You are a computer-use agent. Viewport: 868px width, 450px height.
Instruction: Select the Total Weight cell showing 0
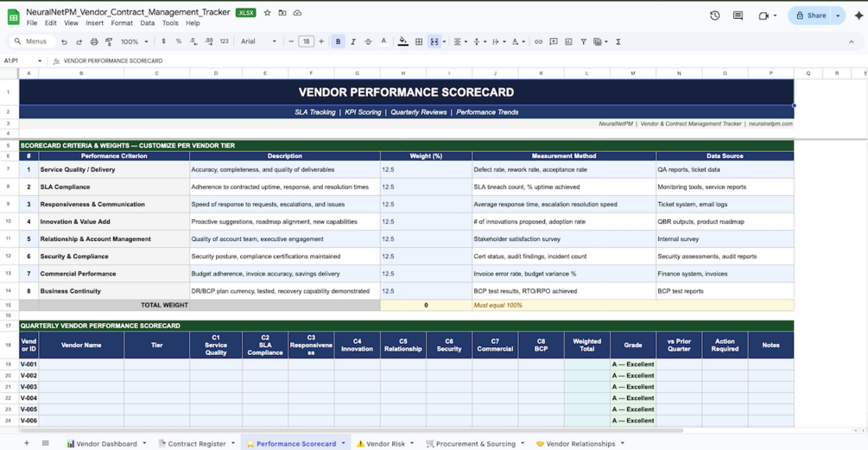coord(426,305)
